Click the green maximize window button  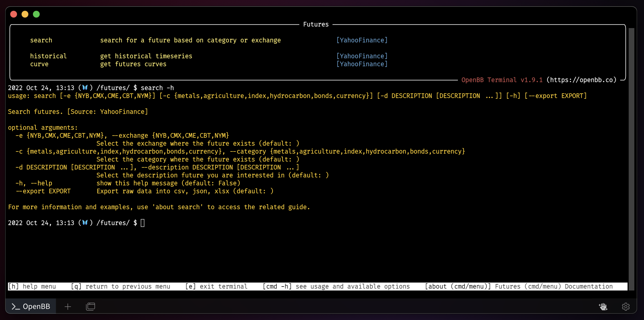coord(36,14)
